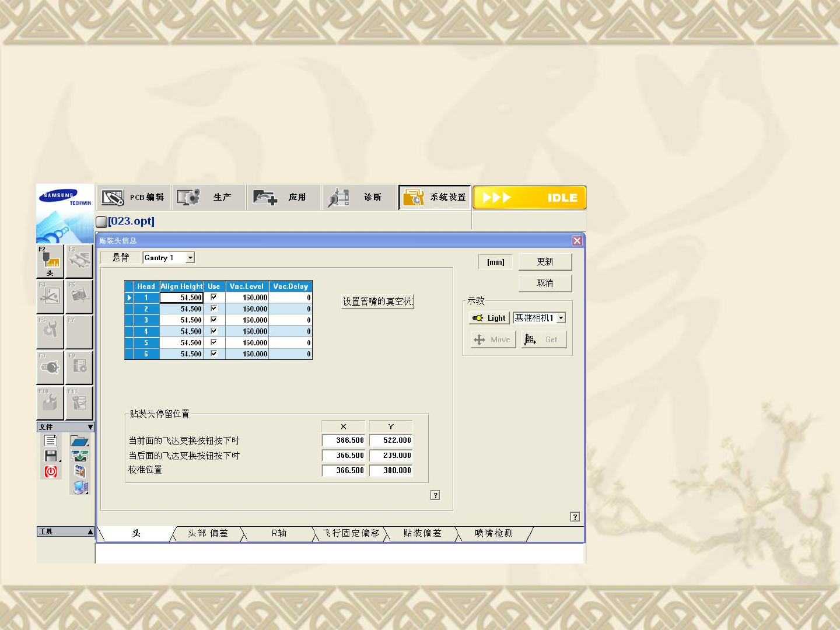Click the F5 camera icon button
The height and width of the screenshot is (630, 840).
point(79,297)
